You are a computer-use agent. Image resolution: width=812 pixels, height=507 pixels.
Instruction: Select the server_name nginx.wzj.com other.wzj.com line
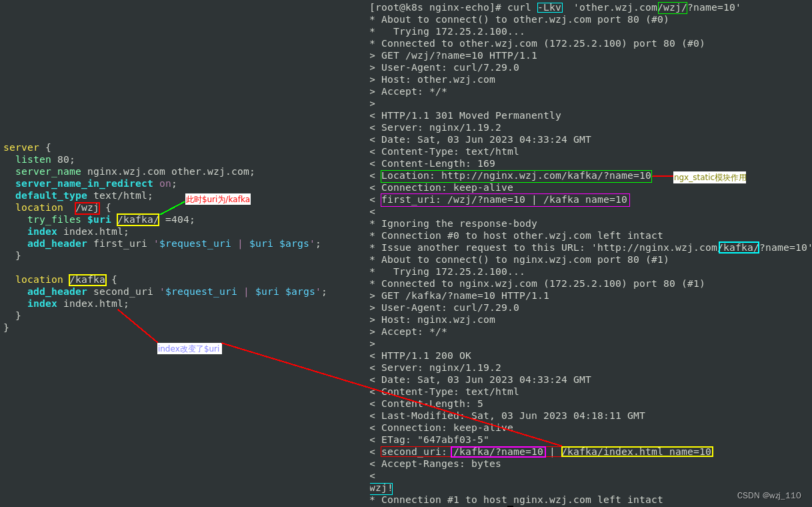(x=135, y=171)
